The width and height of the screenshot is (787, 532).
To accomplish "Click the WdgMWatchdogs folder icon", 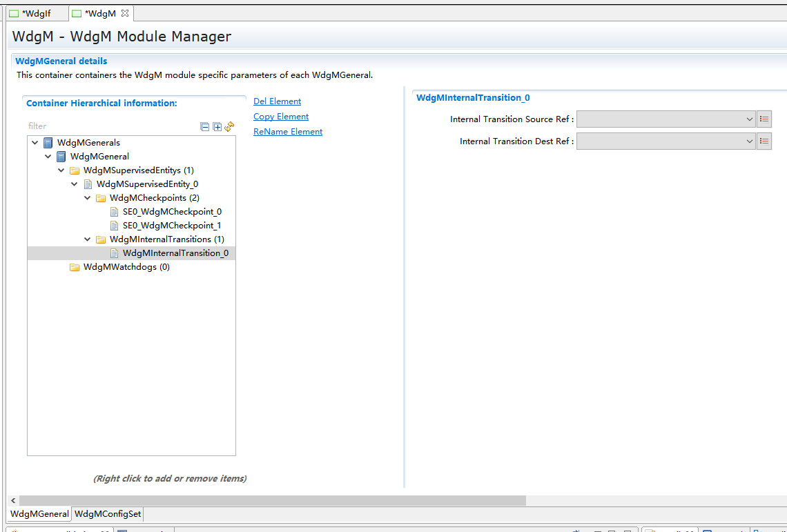I will click(75, 267).
